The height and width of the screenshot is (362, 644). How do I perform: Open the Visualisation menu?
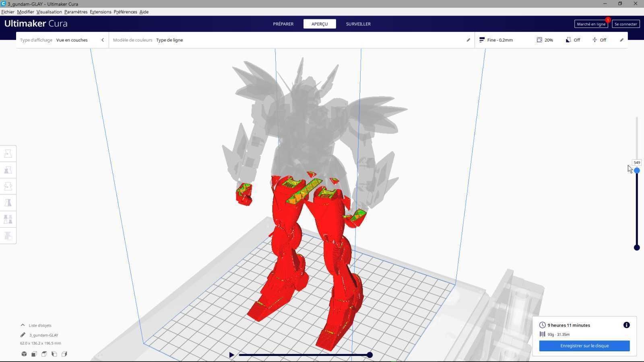click(49, 12)
